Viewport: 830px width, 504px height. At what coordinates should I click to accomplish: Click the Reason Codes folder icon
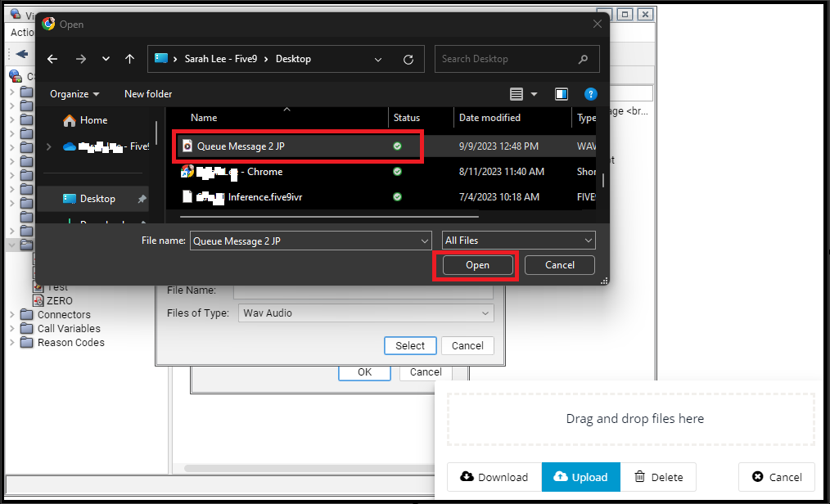(26, 343)
